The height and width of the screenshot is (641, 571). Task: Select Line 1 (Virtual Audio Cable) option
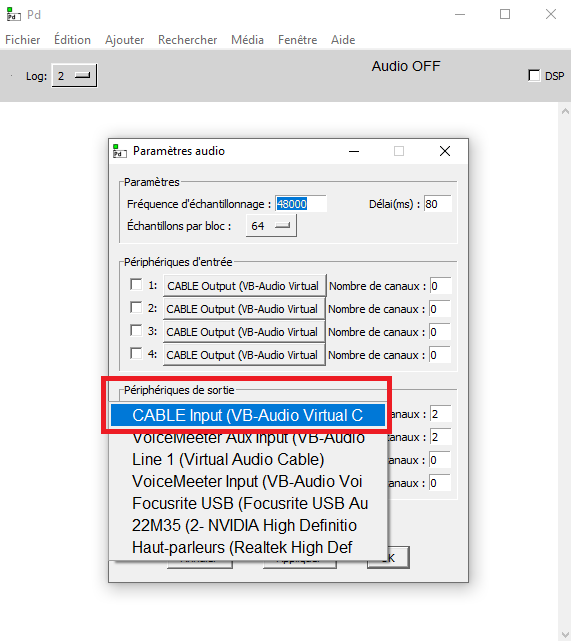pyautogui.click(x=248, y=459)
